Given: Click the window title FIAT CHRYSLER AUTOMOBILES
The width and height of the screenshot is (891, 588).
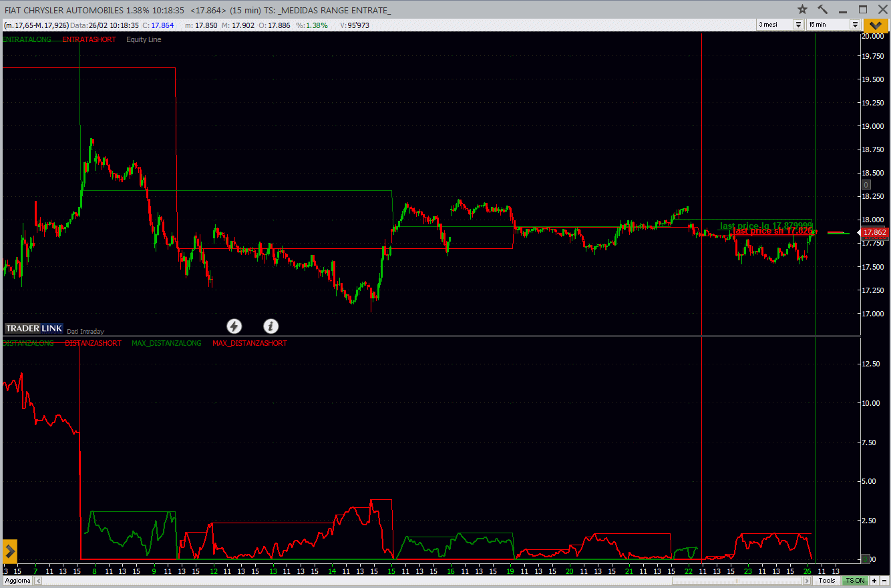Looking at the screenshot, I should [63, 10].
